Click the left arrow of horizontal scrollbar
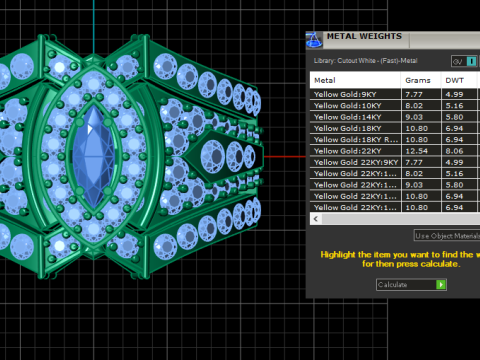This screenshot has width=480, height=360. click(x=316, y=219)
